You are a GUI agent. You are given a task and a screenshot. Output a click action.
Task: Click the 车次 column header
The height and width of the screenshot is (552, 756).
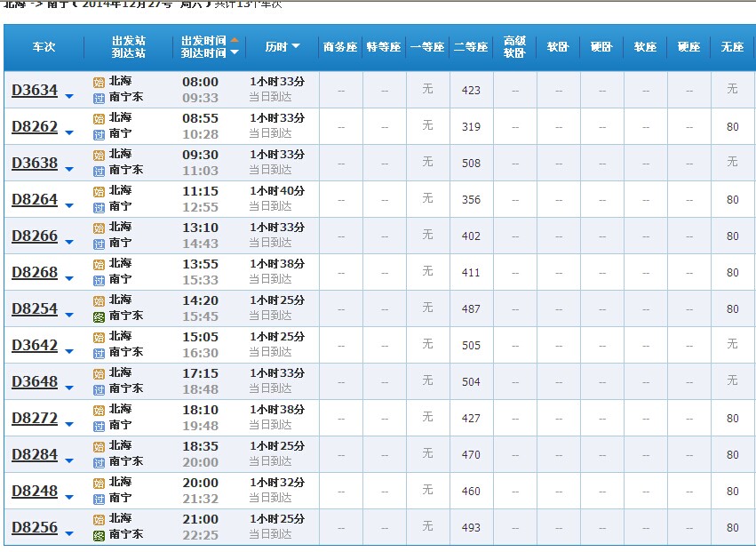[42, 47]
